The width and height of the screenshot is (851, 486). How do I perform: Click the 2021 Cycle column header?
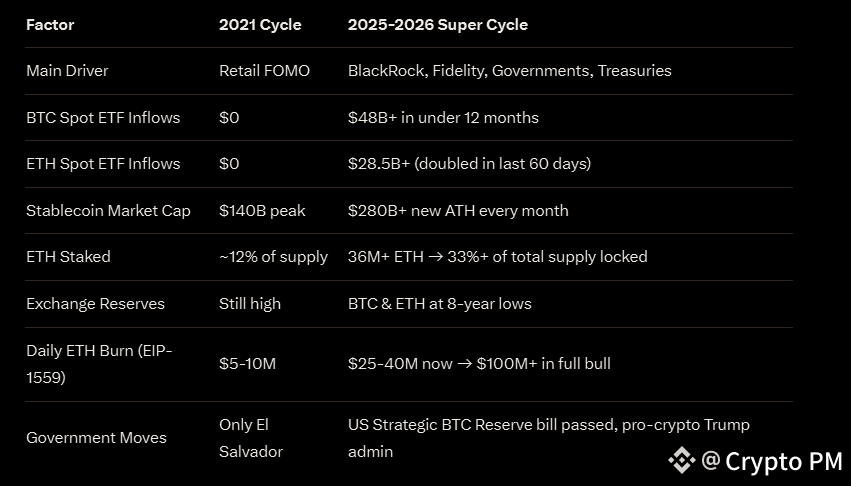point(260,24)
